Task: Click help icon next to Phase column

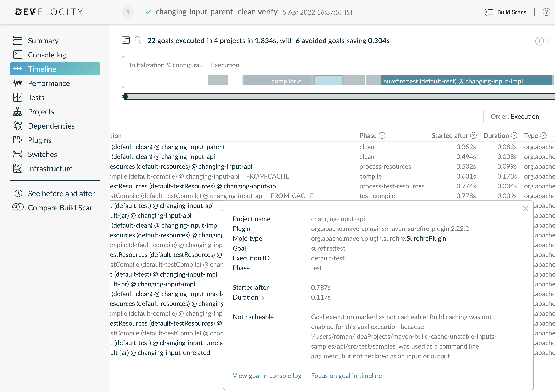Action: 382,136
